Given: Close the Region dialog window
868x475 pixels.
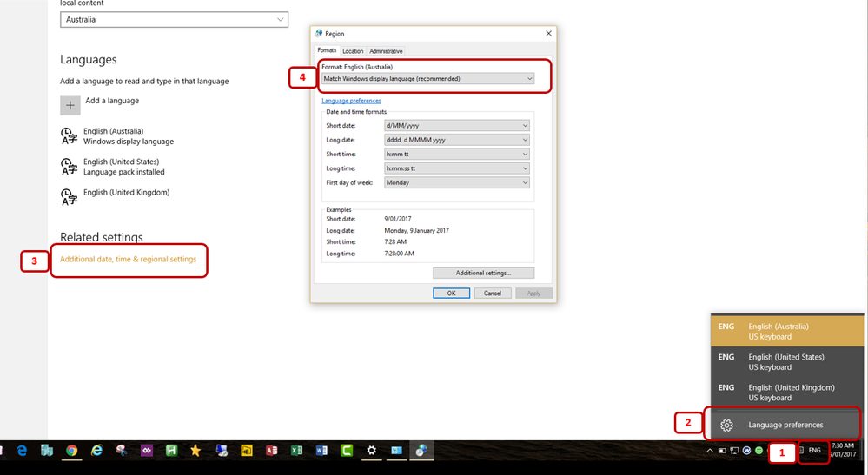Looking at the screenshot, I should point(548,34).
